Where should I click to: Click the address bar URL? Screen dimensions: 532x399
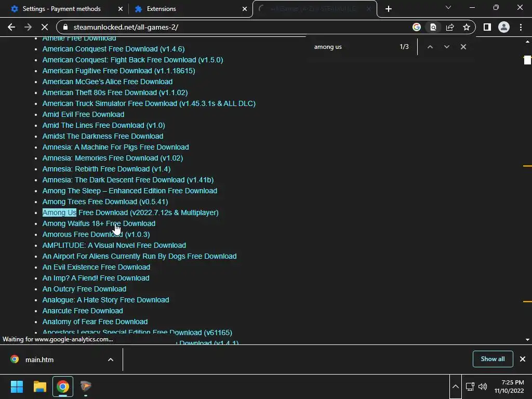[126, 27]
